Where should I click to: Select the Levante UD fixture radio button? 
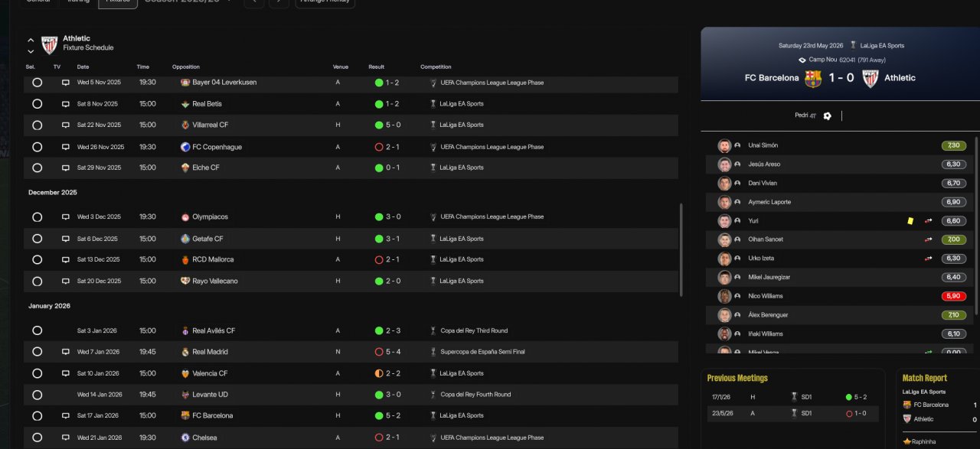37,395
